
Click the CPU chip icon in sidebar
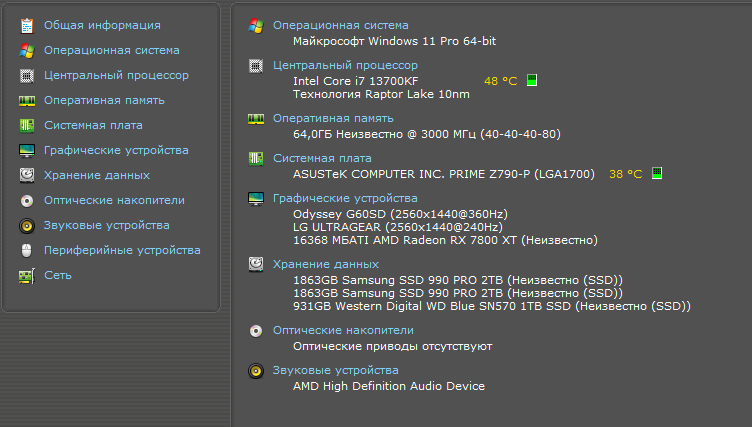click(27, 75)
